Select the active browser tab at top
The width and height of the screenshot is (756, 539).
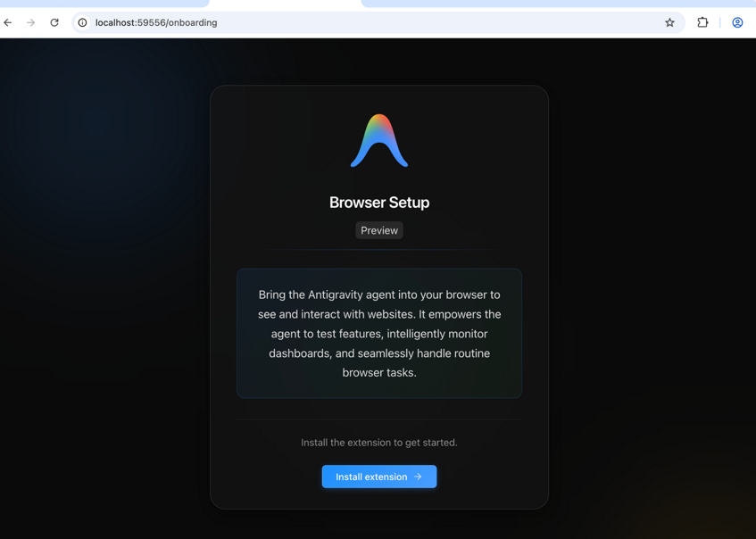tap(285, 4)
